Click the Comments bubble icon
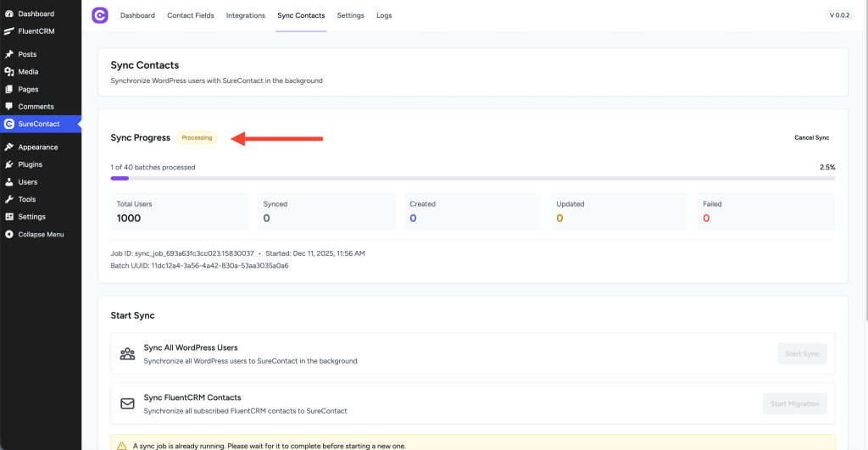 pyautogui.click(x=9, y=107)
